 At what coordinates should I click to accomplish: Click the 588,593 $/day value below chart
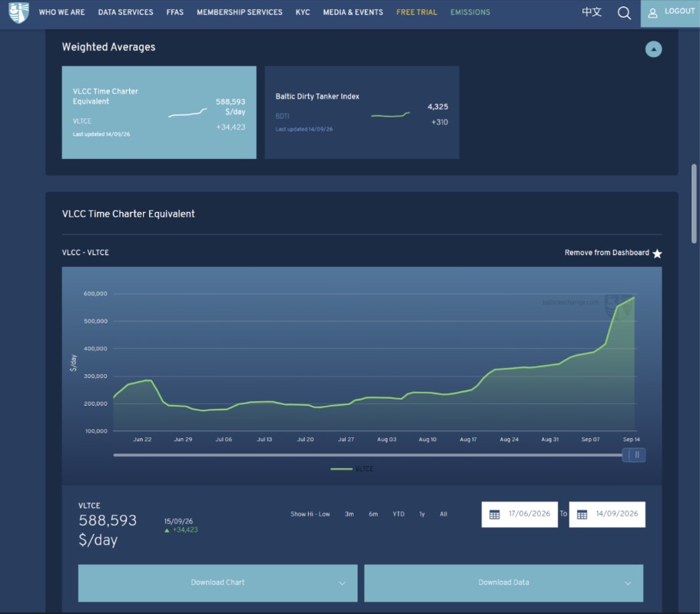click(108, 530)
